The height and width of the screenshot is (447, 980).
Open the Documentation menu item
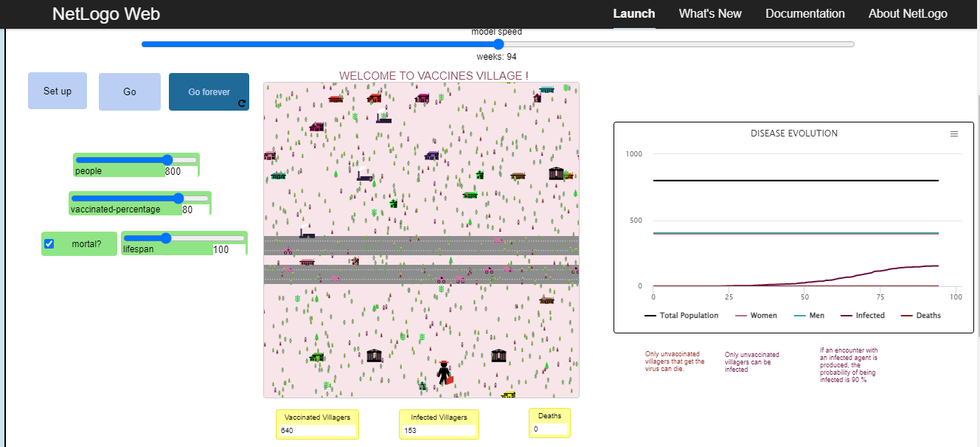[805, 13]
